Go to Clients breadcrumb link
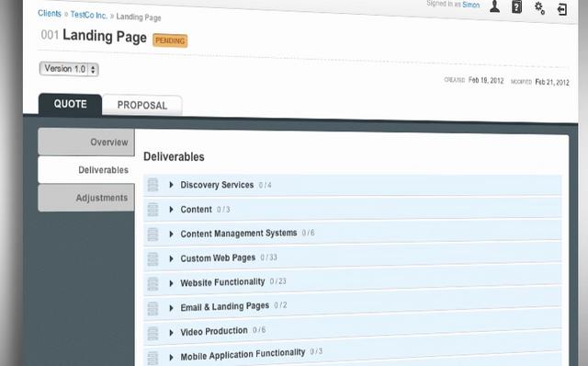The width and height of the screenshot is (588, 366). 50,13
